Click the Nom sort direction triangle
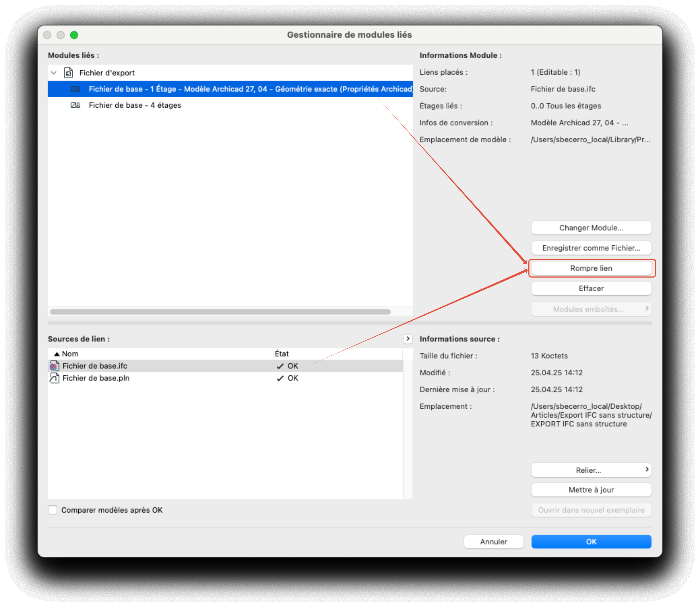The image size is (700, 607). [x=57, y=354]
